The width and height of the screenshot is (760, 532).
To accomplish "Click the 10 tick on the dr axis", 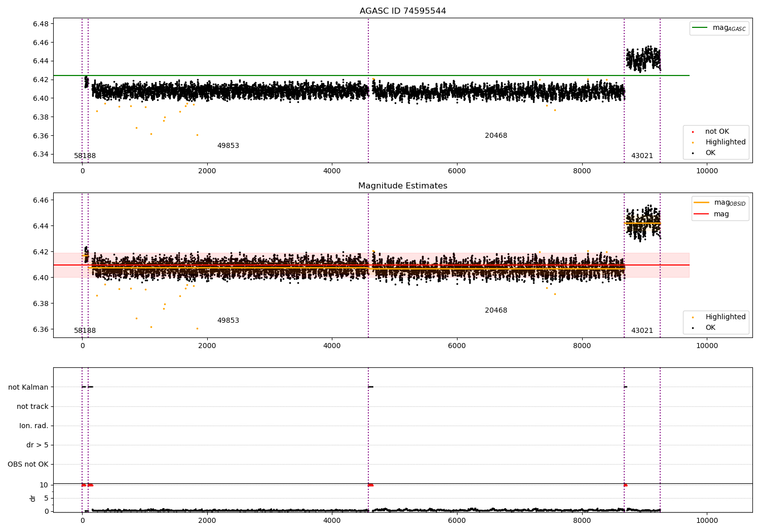I will pyautogui.click(x=44, y=485).
